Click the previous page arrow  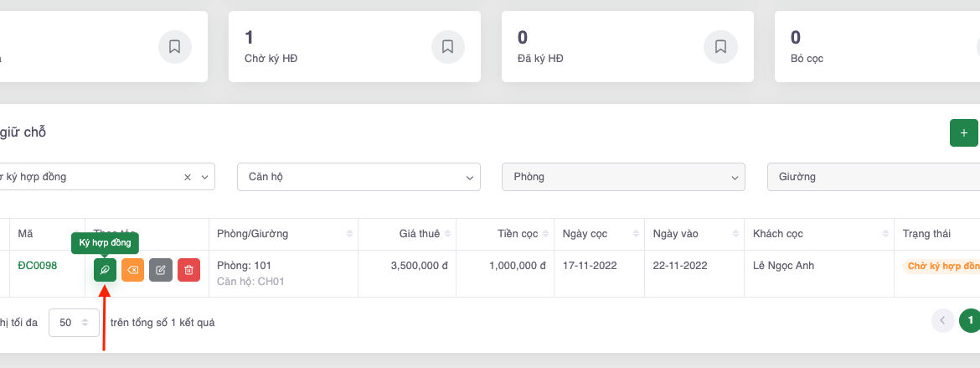tap(943, 320)
